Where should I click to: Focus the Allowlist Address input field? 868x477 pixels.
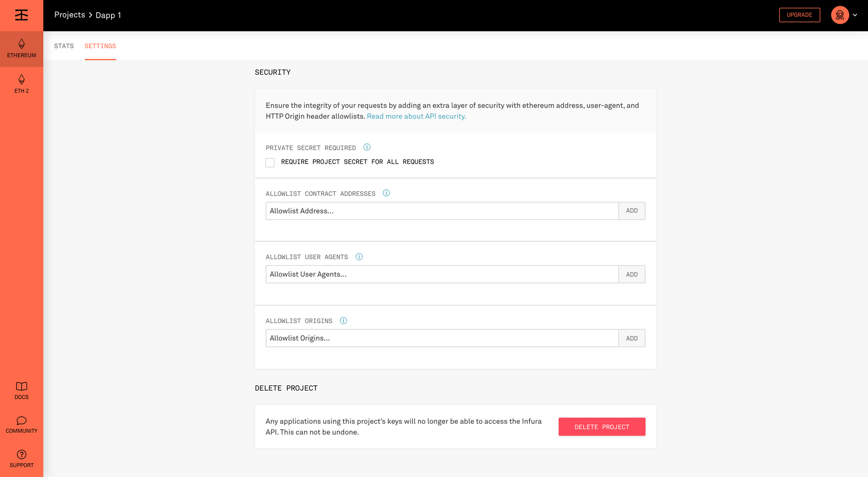click(x=442, y=211)
